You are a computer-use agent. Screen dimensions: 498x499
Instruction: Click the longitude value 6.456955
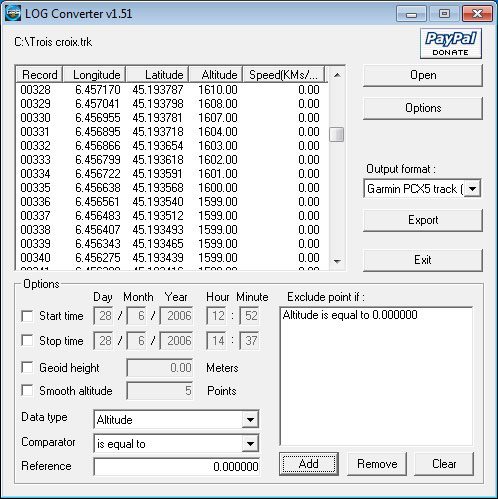tap(98, 118)
